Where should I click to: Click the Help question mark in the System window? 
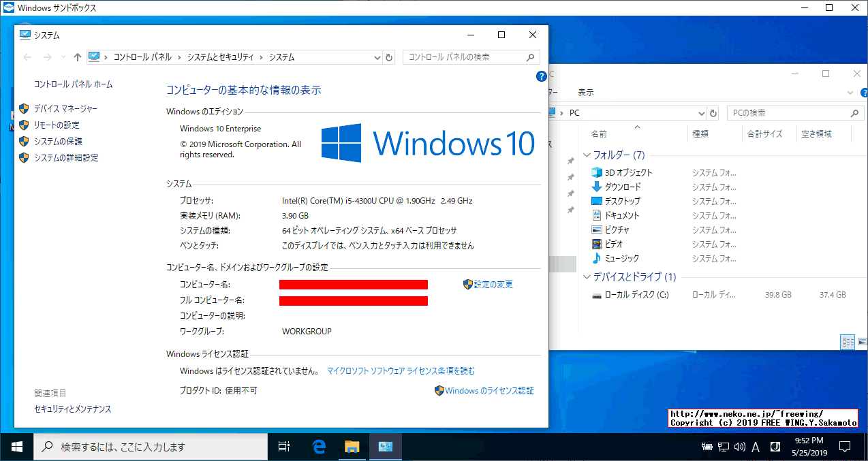pos(540,76)
